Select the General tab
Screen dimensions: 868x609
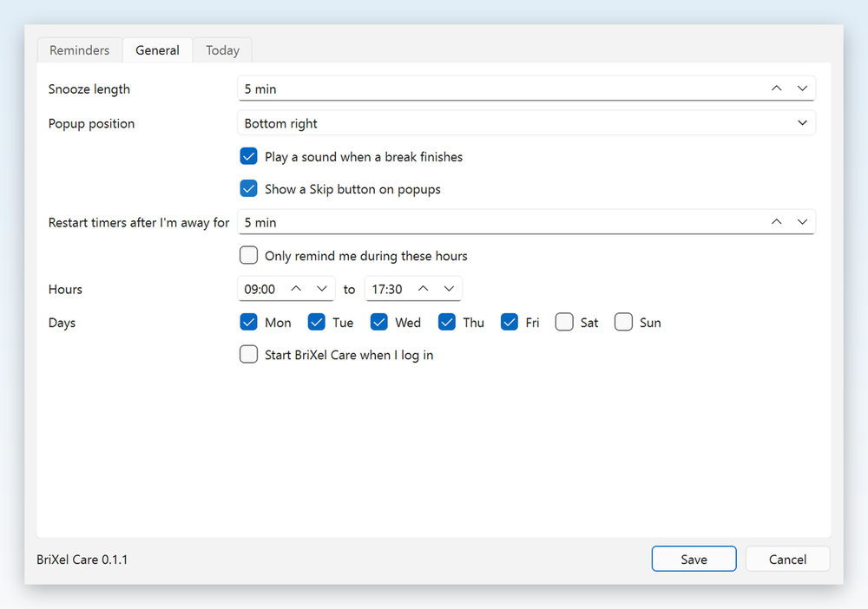(x=157, y=50)
